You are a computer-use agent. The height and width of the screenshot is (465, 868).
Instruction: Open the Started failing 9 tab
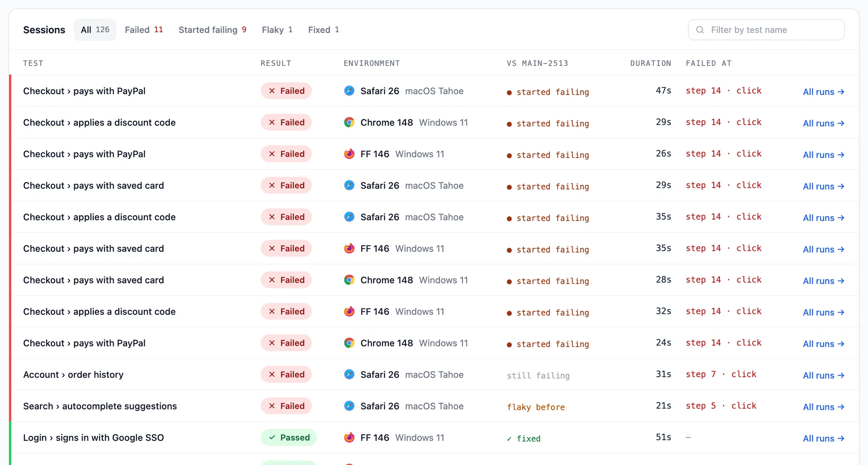coord(212,30)
